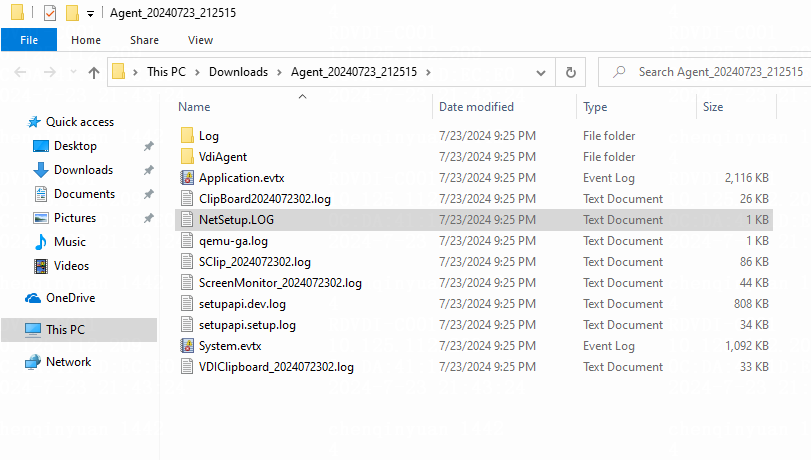This screenshot has width=811, height=460.
Task: Open Videos in navigation pane
Action: pyautogui.click(x=71, y=265)
